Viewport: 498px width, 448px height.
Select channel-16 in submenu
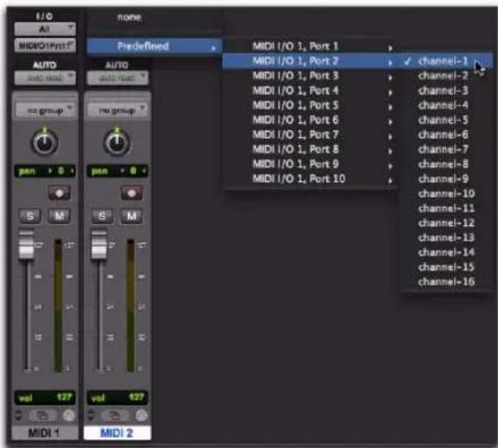click(x=445, y=282)
